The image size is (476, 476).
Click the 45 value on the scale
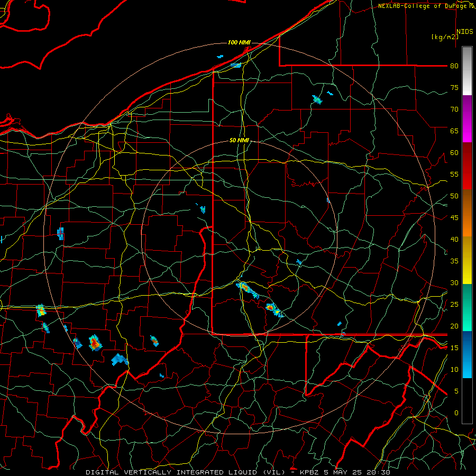click(454, 218)
